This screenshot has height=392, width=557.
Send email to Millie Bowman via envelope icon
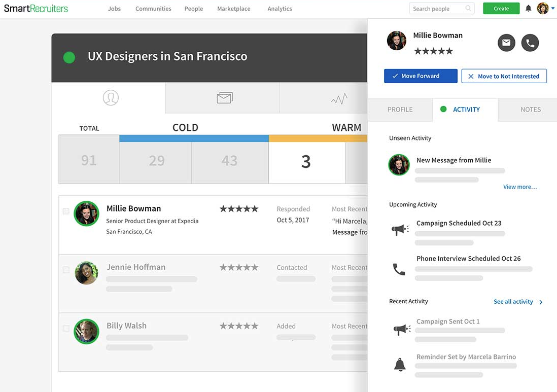[506, 43]
